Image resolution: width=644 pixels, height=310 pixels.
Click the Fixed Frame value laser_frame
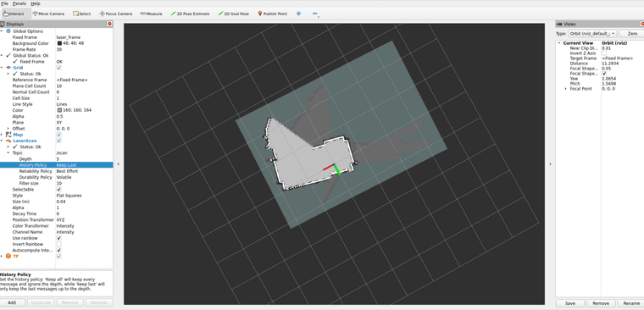[68, 37]
